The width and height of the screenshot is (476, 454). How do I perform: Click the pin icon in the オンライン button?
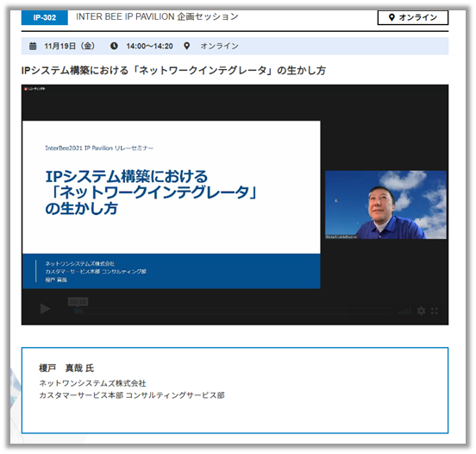click(391, 17)
